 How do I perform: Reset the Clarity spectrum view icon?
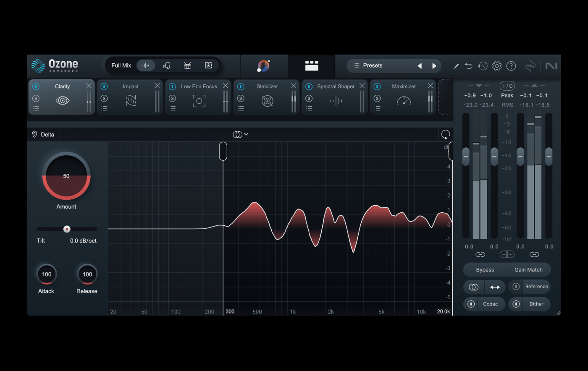click(x=446, y=134)
